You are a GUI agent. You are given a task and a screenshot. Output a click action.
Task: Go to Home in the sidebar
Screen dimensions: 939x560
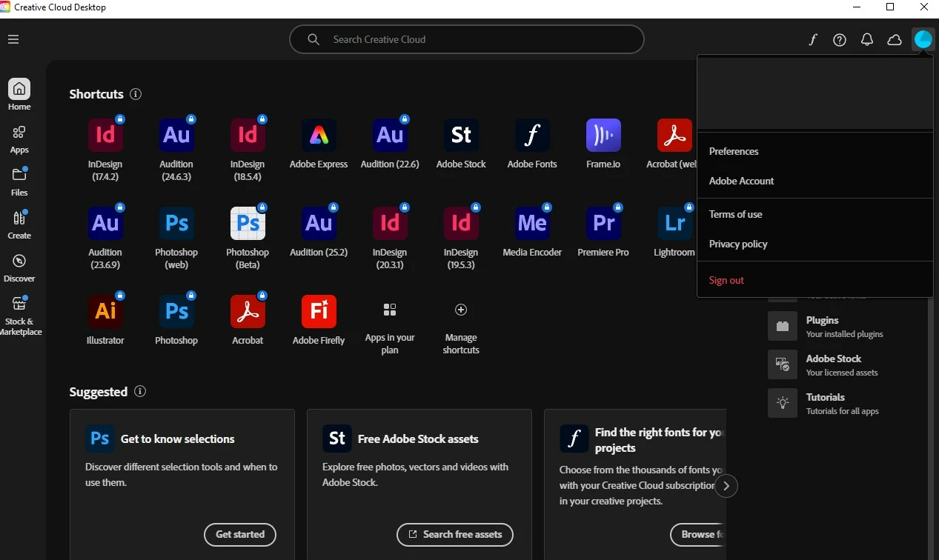(x=19, y=95)
